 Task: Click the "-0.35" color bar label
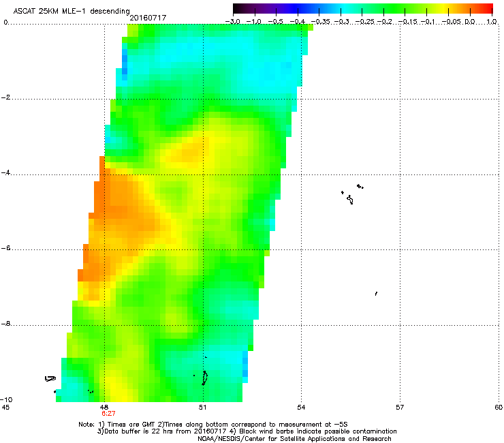click(x=321, y=22)
